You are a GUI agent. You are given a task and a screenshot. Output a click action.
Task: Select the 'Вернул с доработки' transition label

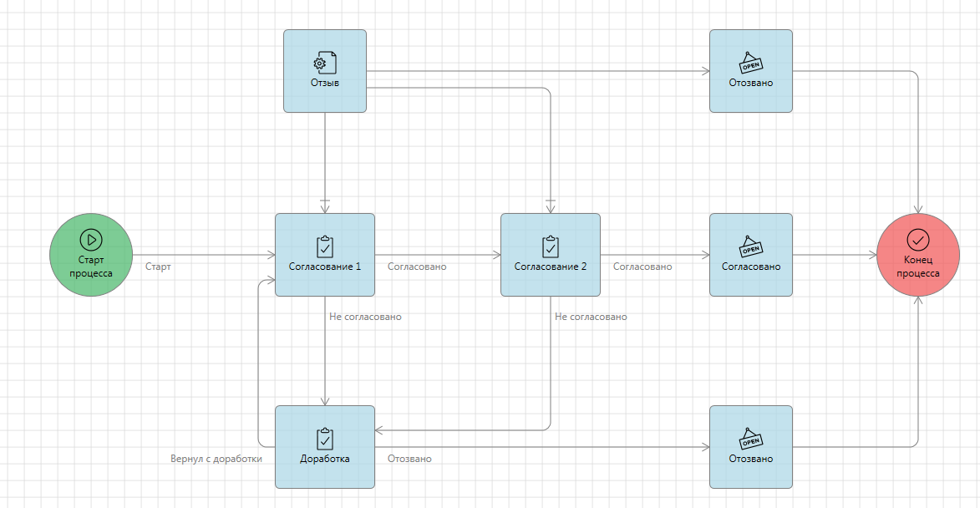[x=216, y=459]
